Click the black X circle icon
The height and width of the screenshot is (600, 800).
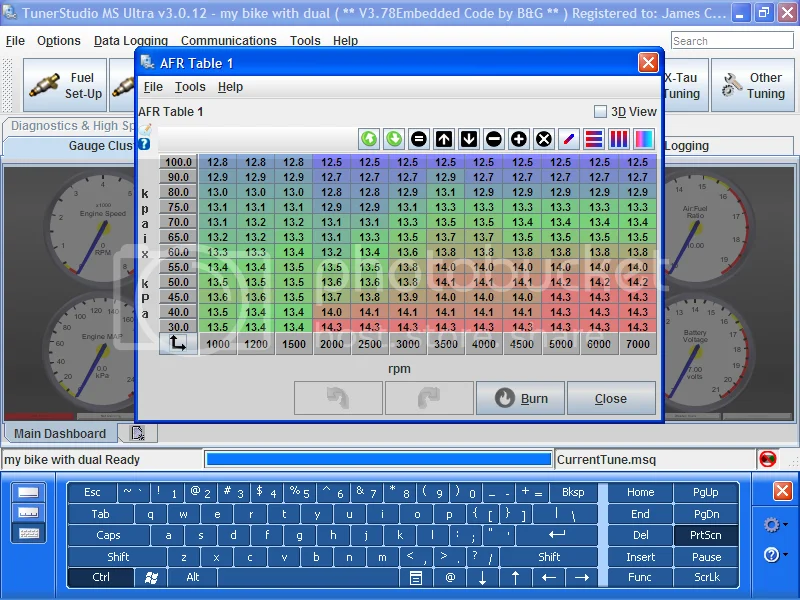(x=544, y=139)
